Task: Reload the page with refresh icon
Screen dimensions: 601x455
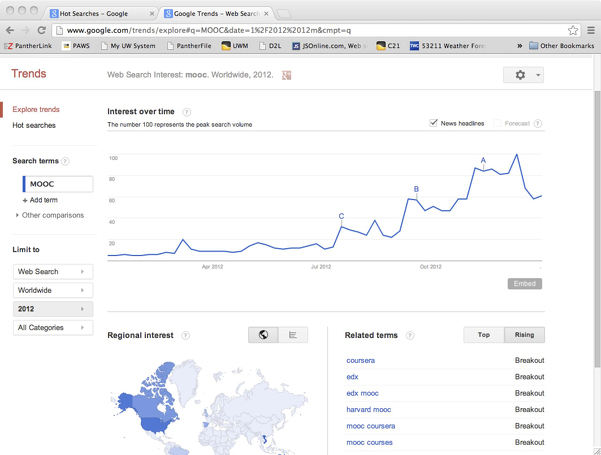Action: pyautogui.click(x=41, y=30)
